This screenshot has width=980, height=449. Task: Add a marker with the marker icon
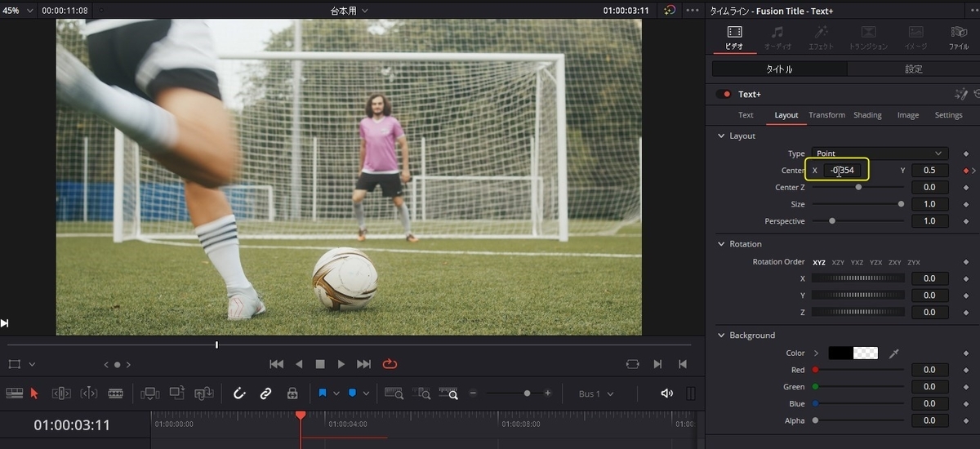coord(352,393)
